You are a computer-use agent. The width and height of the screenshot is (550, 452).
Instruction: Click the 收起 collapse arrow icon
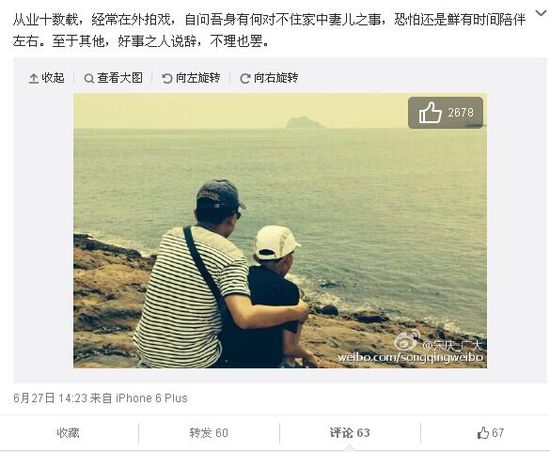point(33,78)
